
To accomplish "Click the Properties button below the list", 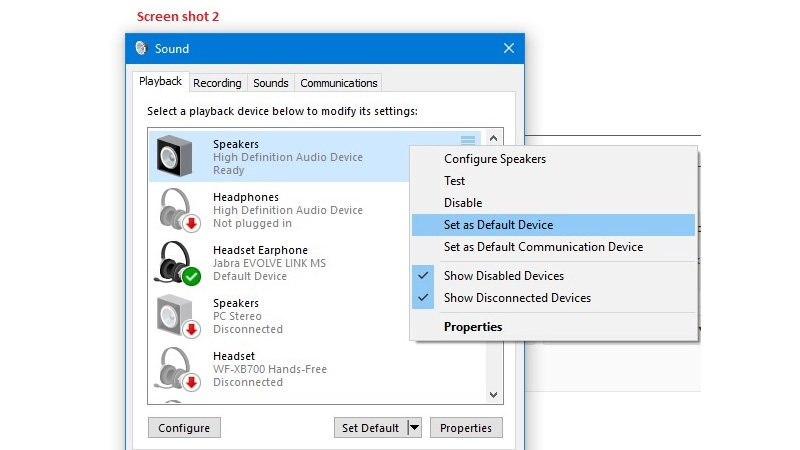I will (466, 428).
